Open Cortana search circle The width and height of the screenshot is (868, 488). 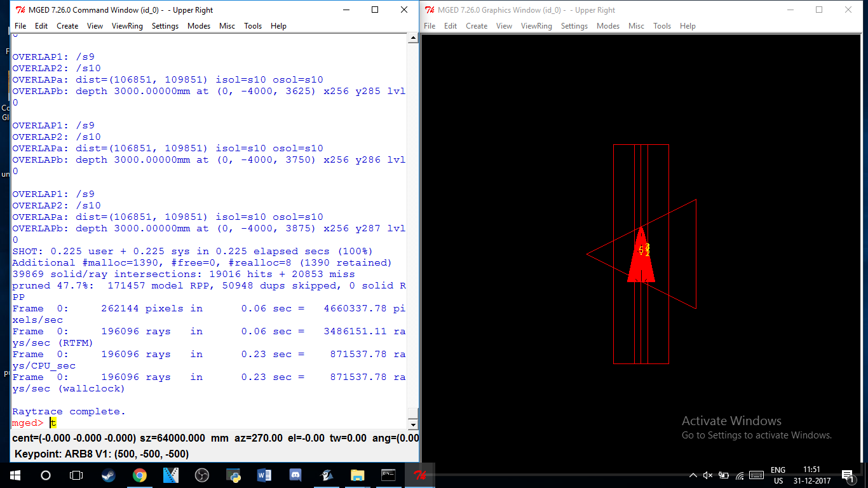(46, 475)
